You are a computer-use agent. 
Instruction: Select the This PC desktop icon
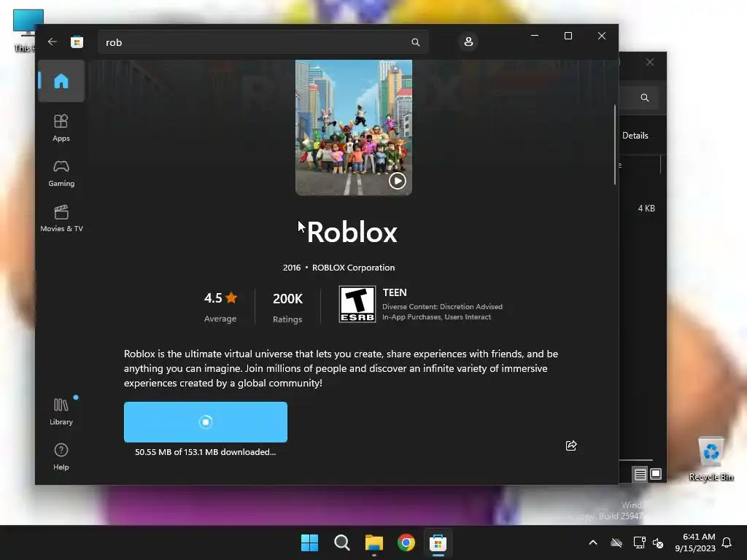[x=24, y=31]
